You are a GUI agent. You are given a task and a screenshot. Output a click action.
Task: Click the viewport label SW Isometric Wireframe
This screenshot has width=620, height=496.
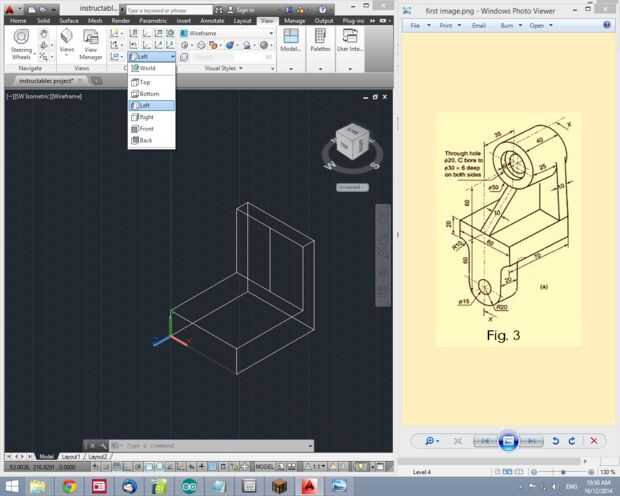44,96
